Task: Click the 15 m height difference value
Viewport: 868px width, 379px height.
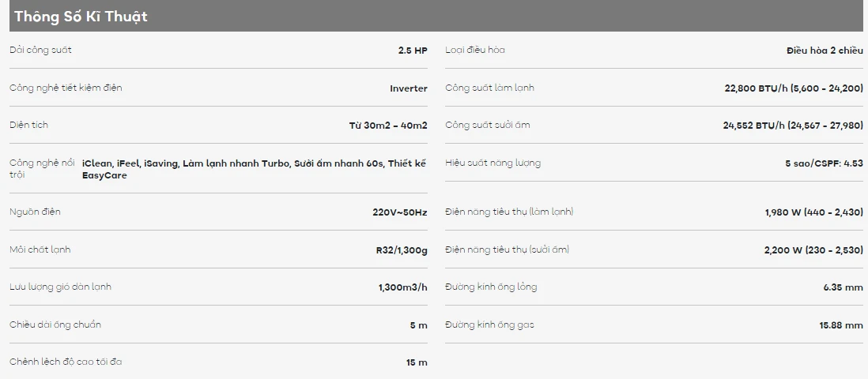Action: coord(416,362)
